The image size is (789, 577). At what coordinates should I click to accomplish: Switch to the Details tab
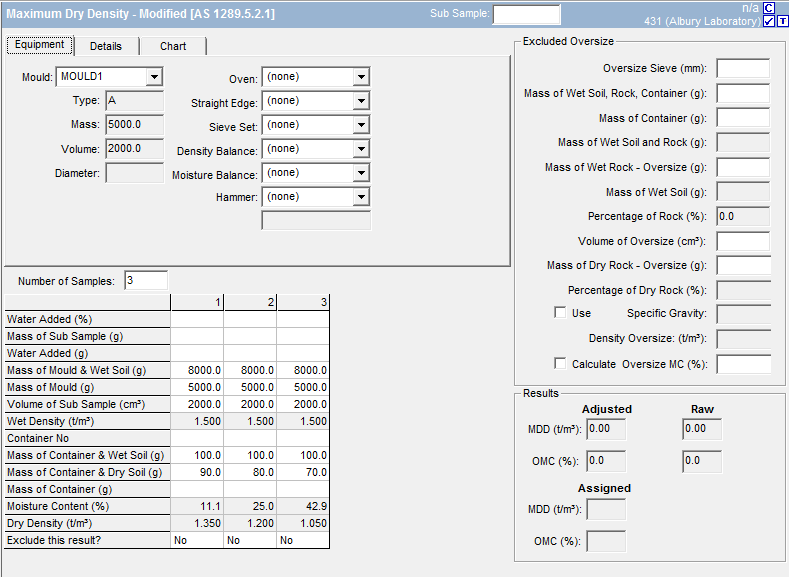tap(105, 46)
